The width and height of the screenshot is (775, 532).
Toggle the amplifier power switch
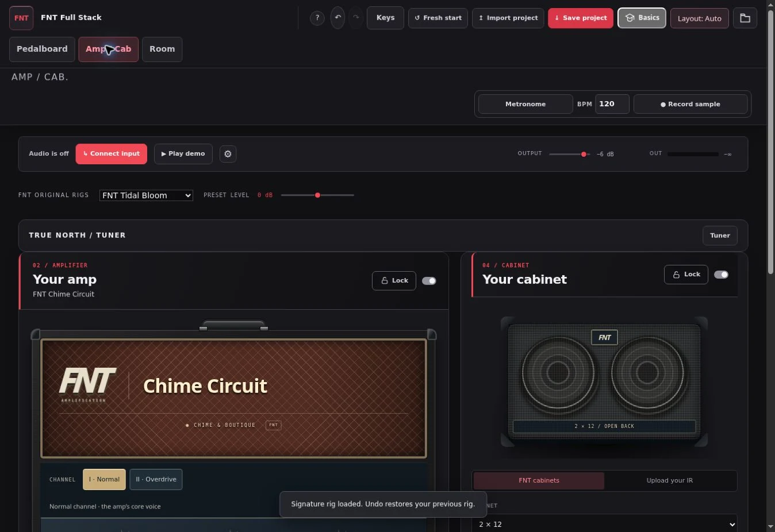[x=429, y=281]
